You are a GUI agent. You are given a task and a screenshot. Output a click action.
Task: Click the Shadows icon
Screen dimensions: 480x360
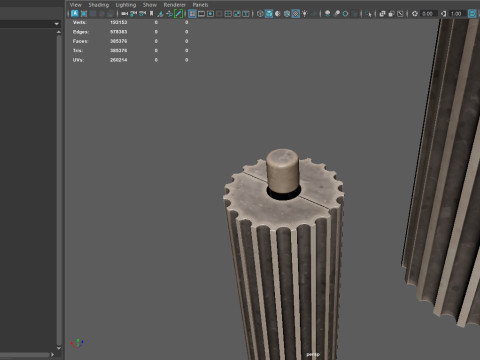314,13
